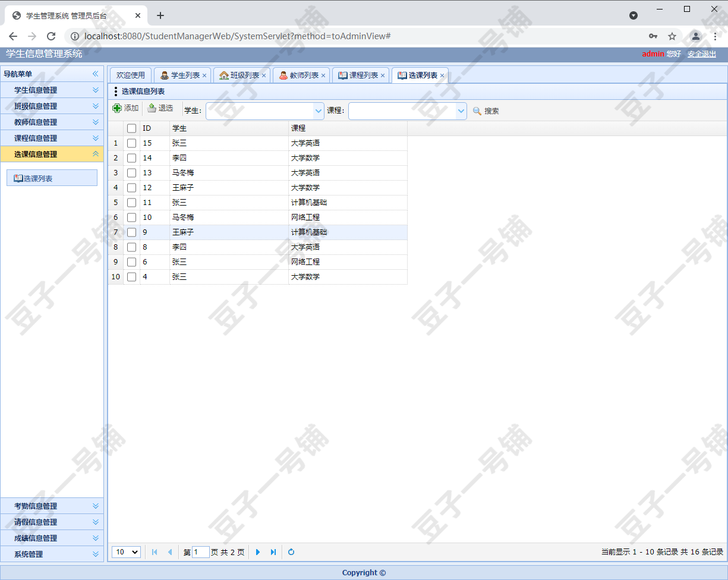Check the row with ID 11
The width and height of the screenshot is (728, 580).
pos(131,203)
